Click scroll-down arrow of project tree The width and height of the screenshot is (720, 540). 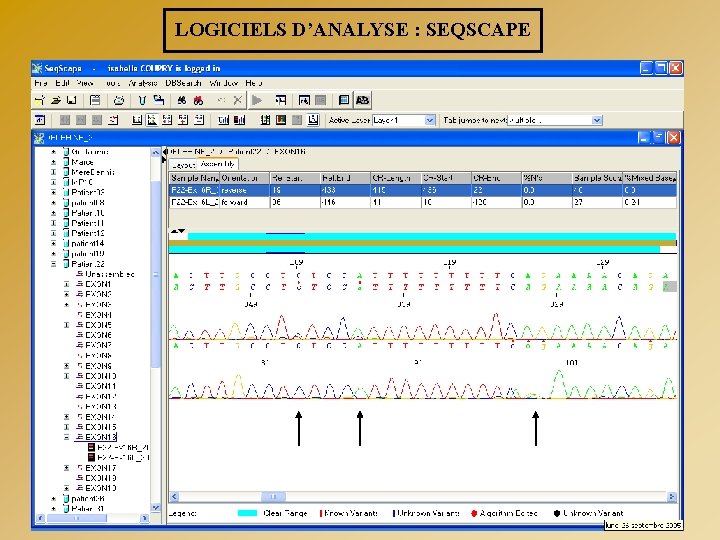pos(156,507)
